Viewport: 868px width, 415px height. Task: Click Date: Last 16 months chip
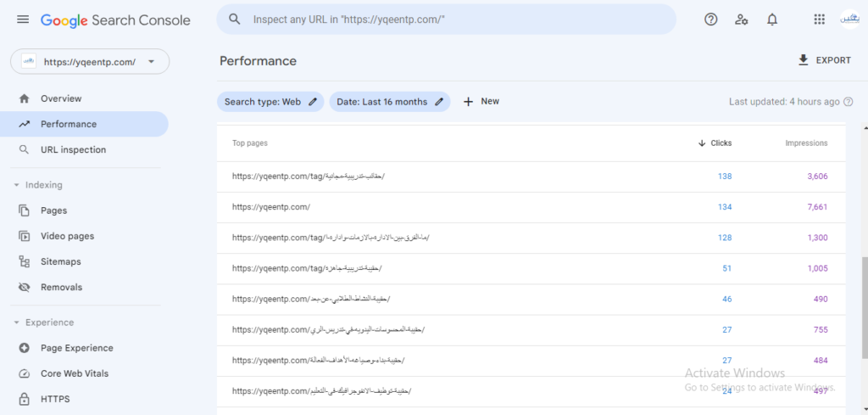pyautogui.click(x=390, y=102)
